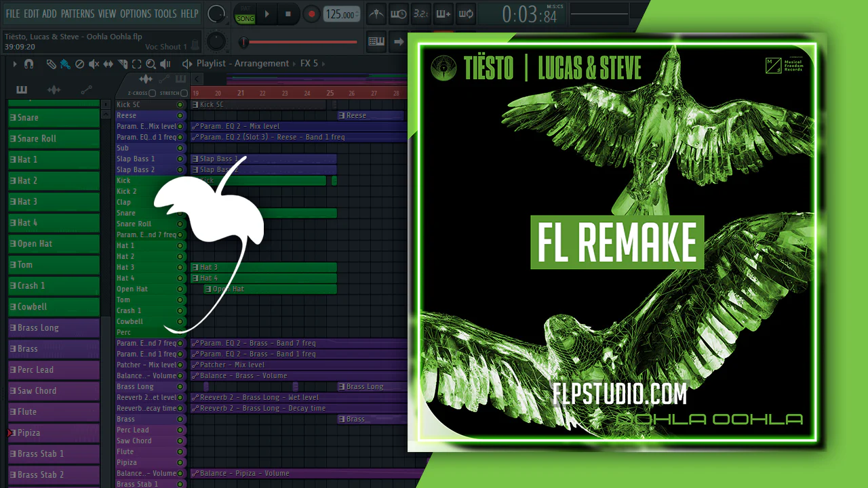Click the pattern icon on Reese clip
The width and height of the screenshot is (868, 488).
point(342,115)
